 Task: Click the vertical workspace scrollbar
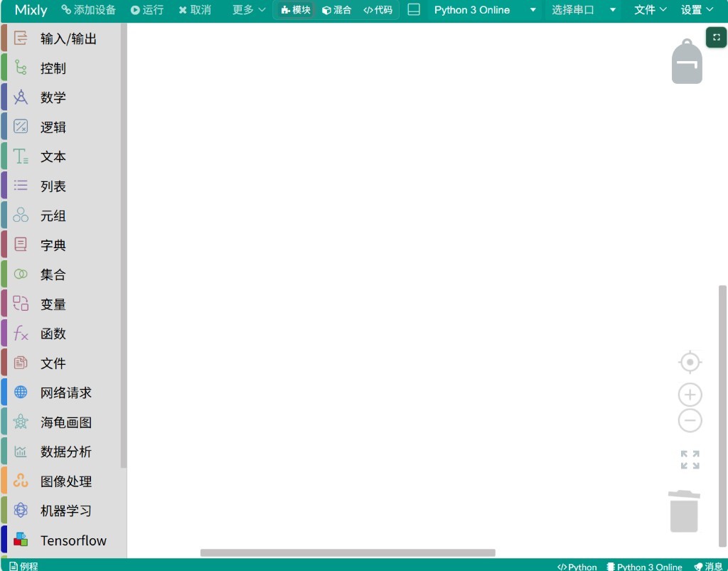(722, 417)
